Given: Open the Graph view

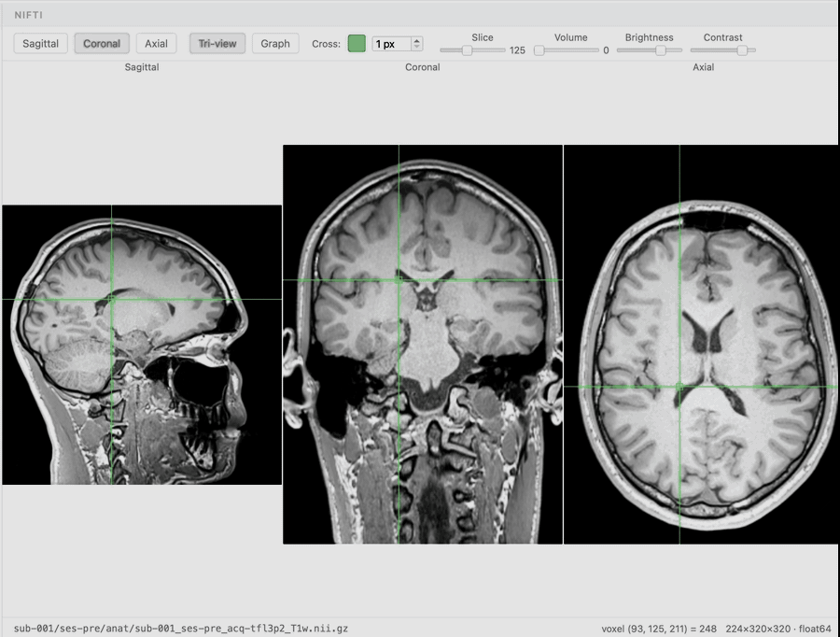Looking at the screenshot, I should click(x=275, y=43).
